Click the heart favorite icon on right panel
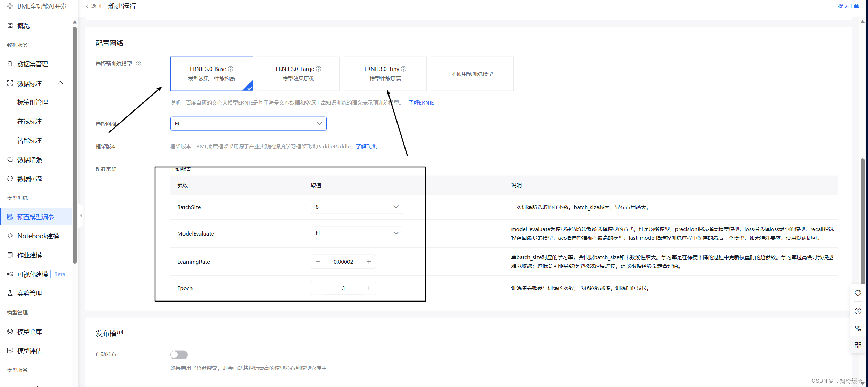Image resolution: width=868 pixels, height=387 pixels. point(858,293)
